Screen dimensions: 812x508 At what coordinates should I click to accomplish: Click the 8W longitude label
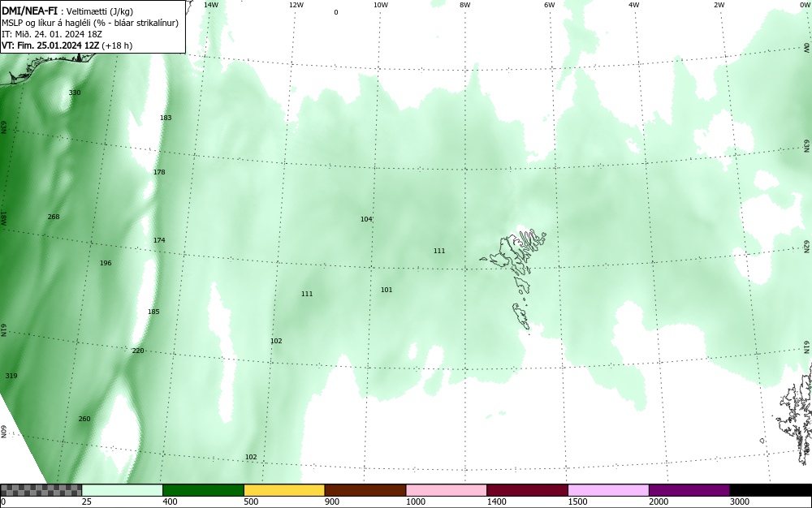[465, 5]
